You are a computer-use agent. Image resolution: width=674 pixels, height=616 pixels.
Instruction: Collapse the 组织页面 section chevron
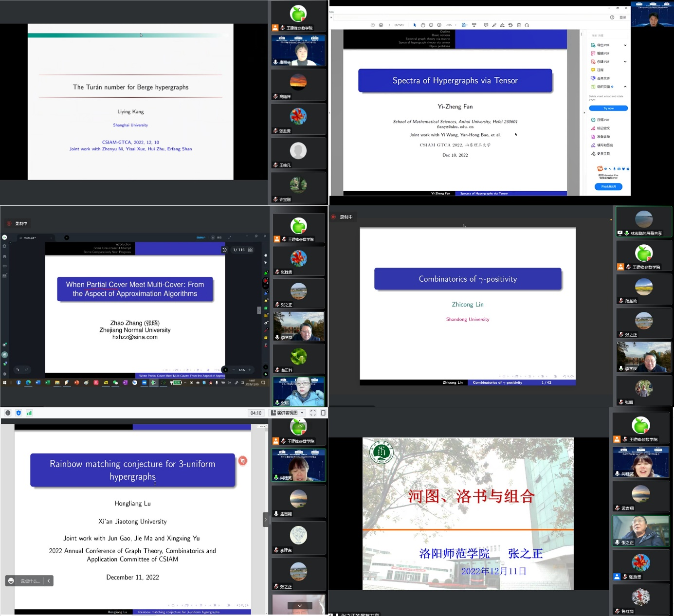625,87
